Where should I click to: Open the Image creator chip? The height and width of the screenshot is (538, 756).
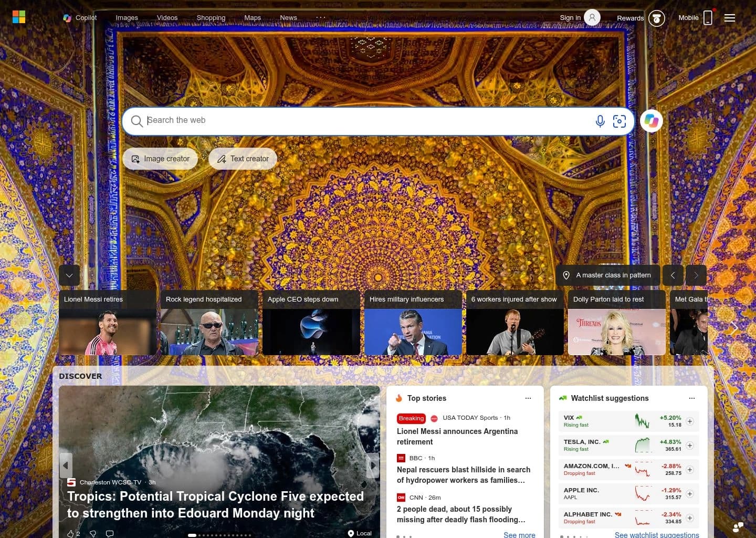click(160, 159)
